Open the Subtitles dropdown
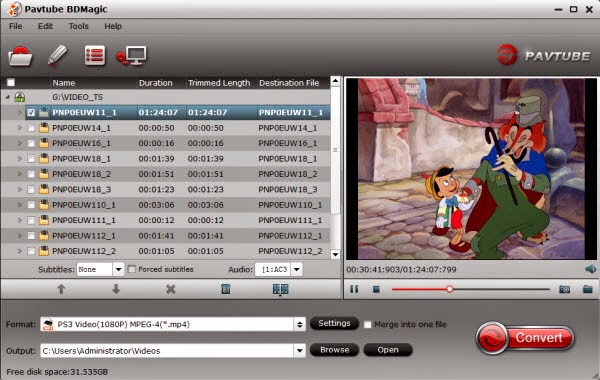600x380 pixels. click(x=118, y=269)
